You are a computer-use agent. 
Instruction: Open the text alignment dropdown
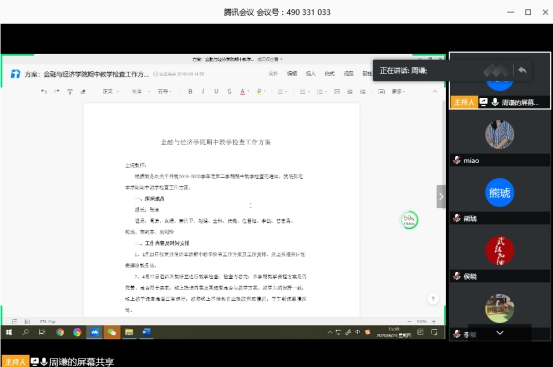pyautogui.click(x=282, y=92)
